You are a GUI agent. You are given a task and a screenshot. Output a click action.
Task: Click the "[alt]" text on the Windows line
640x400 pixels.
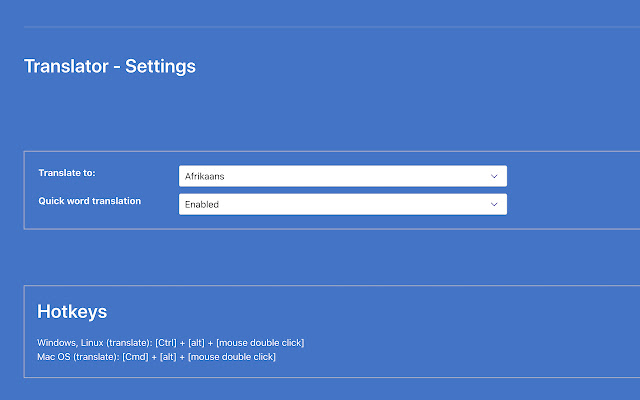[x=198, y=343]
